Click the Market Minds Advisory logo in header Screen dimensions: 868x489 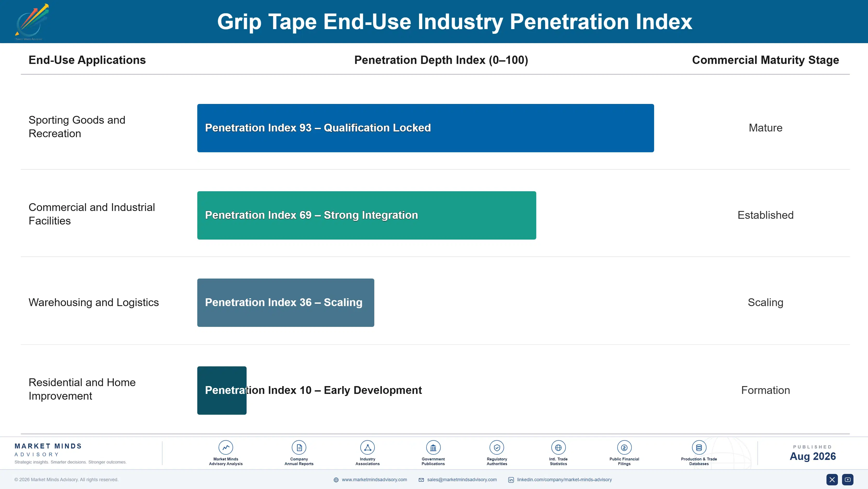coord(32,22)
